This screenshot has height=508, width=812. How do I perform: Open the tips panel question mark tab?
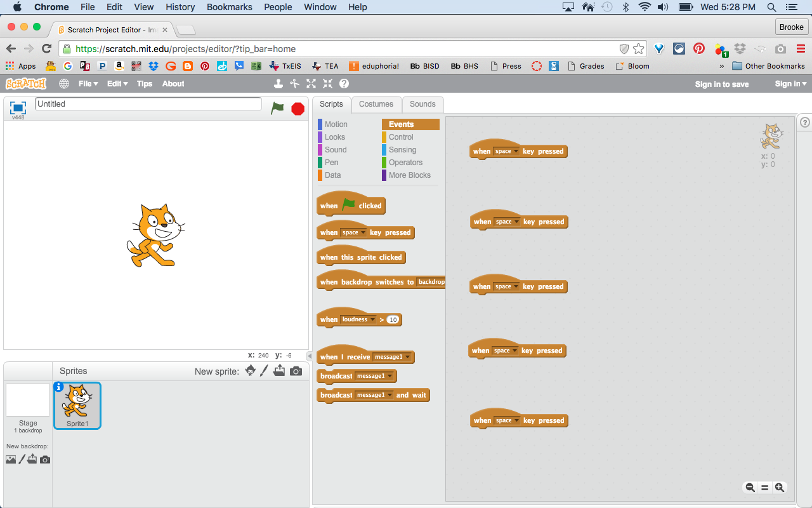click(x=805, y=123)
